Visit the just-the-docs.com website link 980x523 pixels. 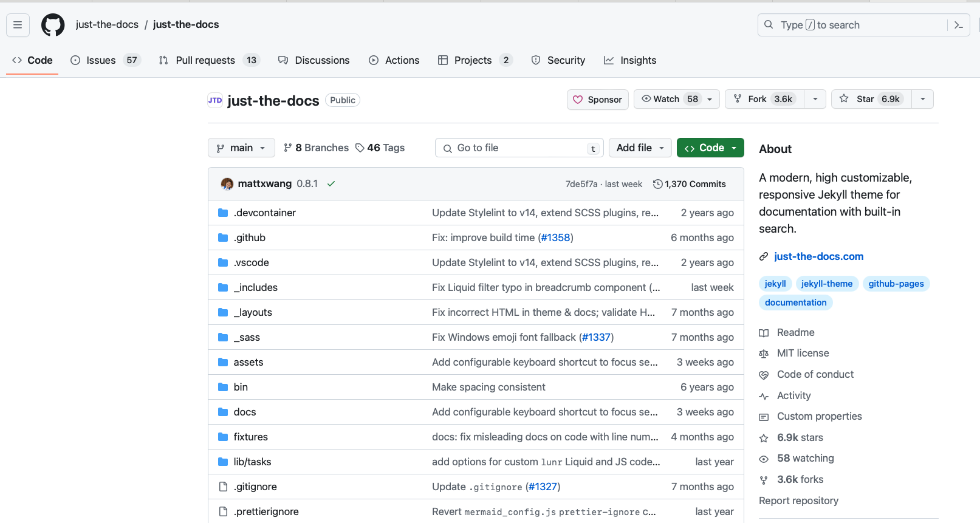tap(818, 256)
